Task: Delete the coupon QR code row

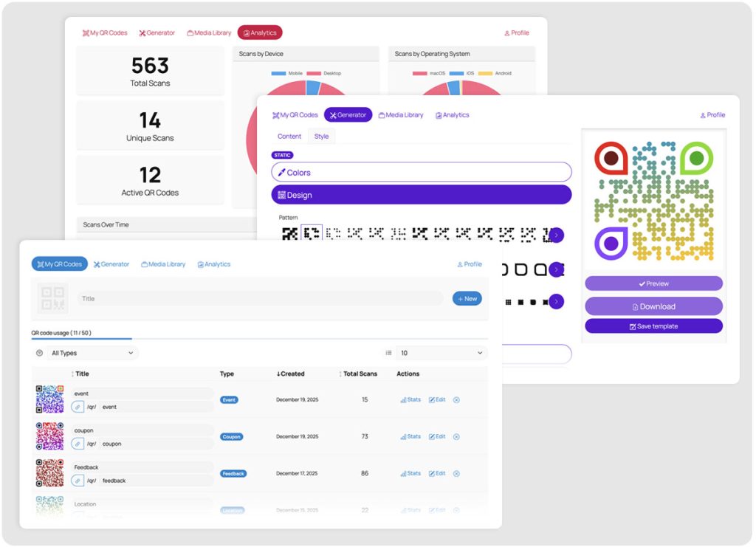Action: pos(456,437)
